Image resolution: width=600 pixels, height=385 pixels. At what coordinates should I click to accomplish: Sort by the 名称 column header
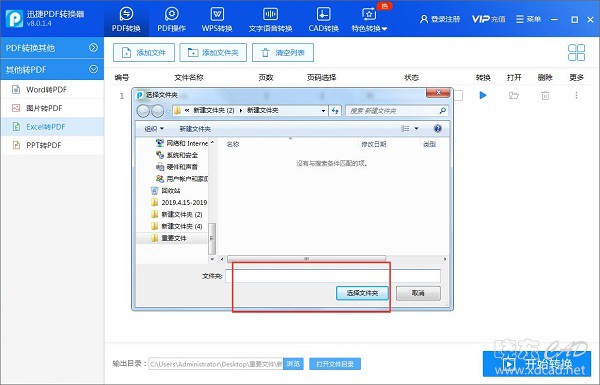[x=232, y=144]
